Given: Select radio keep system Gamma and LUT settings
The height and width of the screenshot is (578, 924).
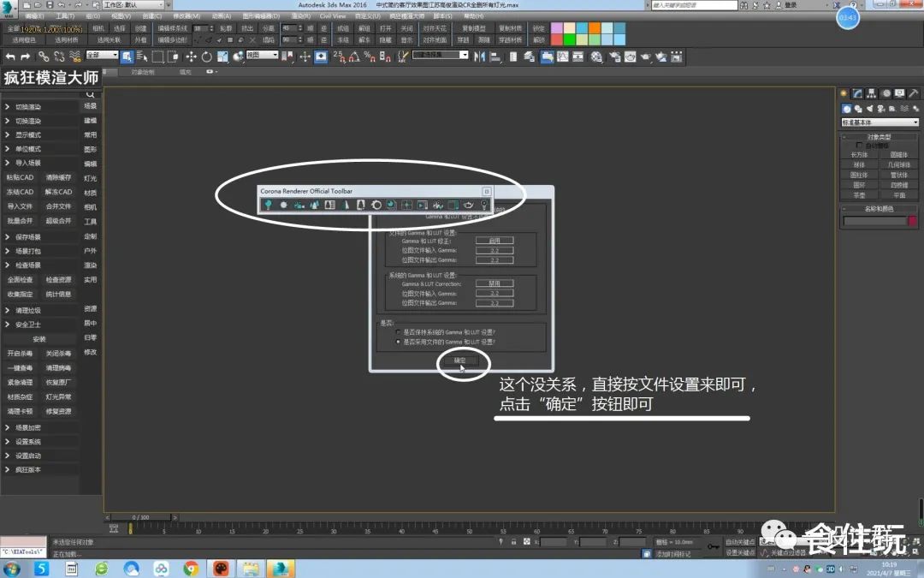Looking at the screenshot, I should 399,332.
